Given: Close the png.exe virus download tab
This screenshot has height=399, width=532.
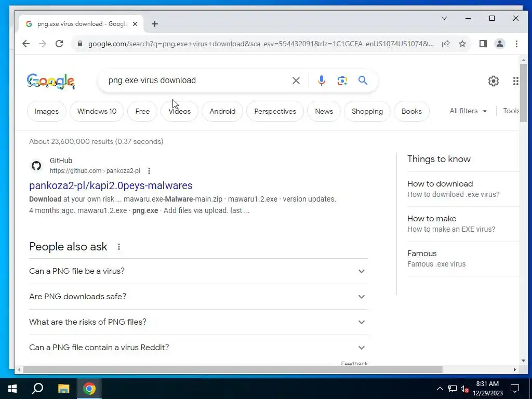Looking at the screenshot, I should pyautogui.click(x=135, y=24).
